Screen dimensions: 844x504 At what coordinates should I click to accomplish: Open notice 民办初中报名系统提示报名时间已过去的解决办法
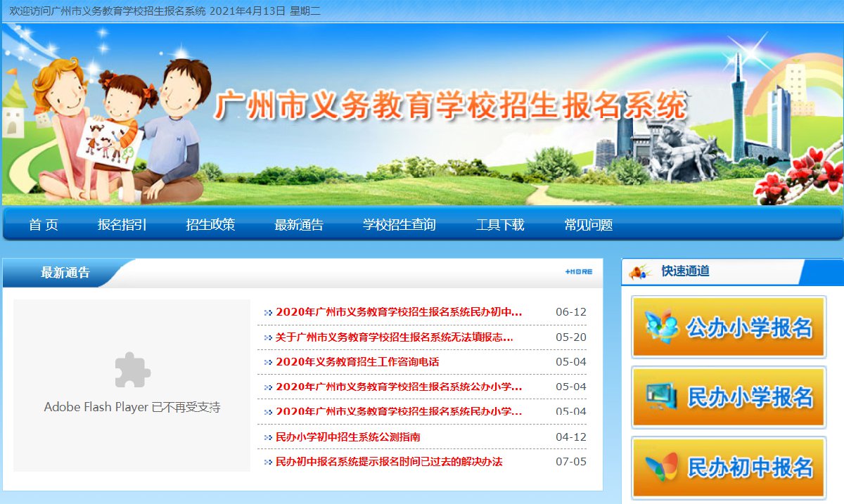coord(389,462)
